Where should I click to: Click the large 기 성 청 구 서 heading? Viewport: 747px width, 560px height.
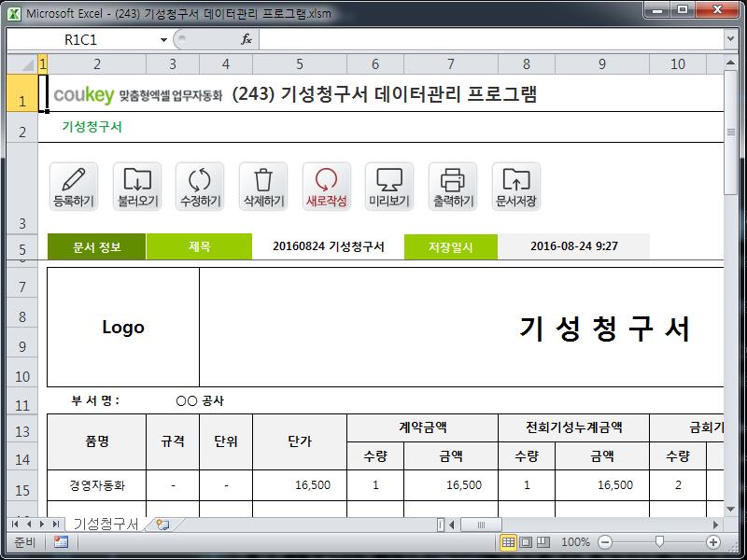pos(604,329)
